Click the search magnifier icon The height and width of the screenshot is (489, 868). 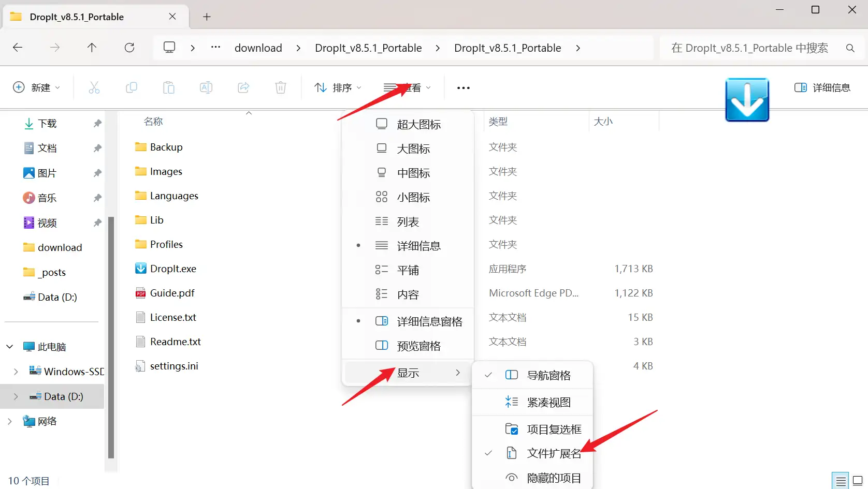coord(850,48)
